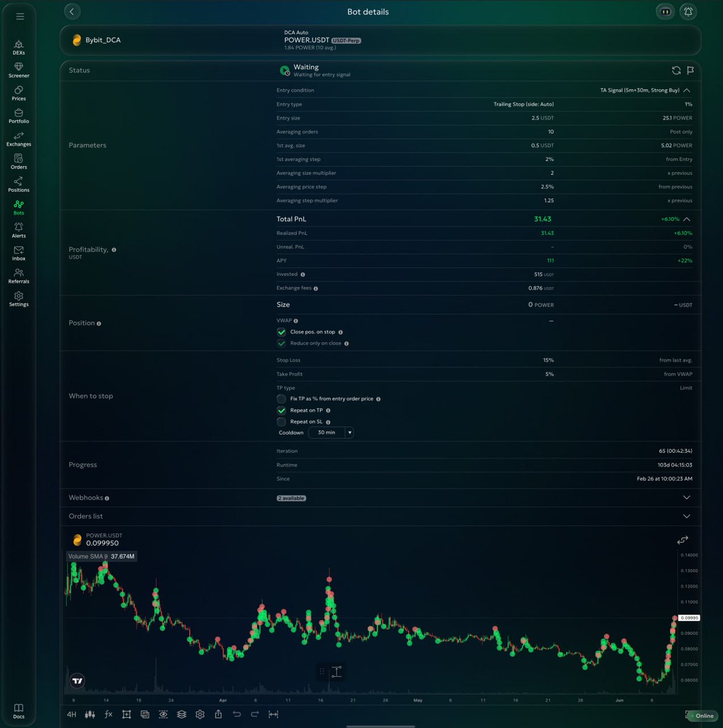
Task: Open Orders in sidebar
Action: click(x=19, y=161)
